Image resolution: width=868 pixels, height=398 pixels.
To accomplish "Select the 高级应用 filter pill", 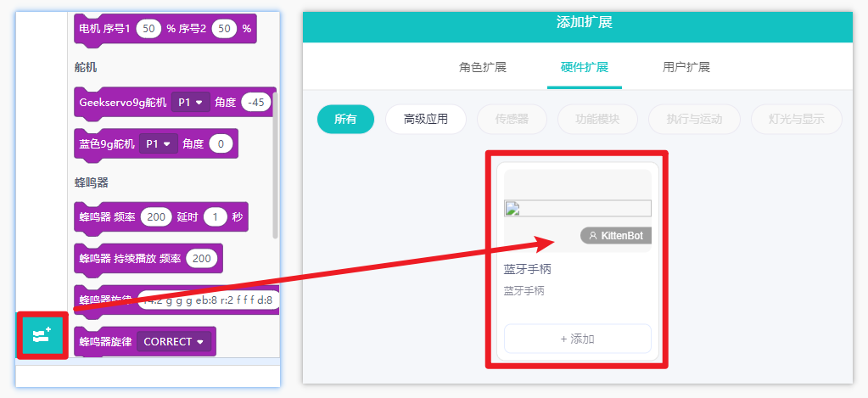I will point(426,119).
